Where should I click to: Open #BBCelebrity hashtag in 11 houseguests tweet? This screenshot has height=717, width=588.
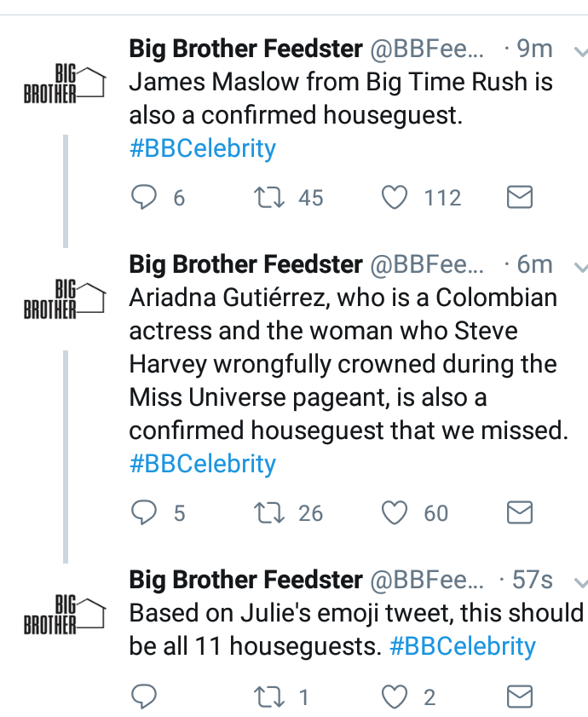[x=462, y=646]
